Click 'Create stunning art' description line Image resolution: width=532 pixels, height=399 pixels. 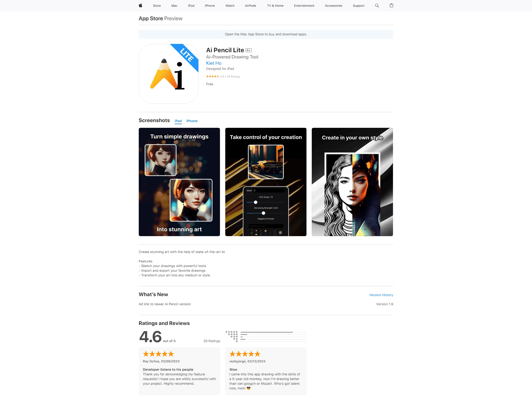point(182,252)
